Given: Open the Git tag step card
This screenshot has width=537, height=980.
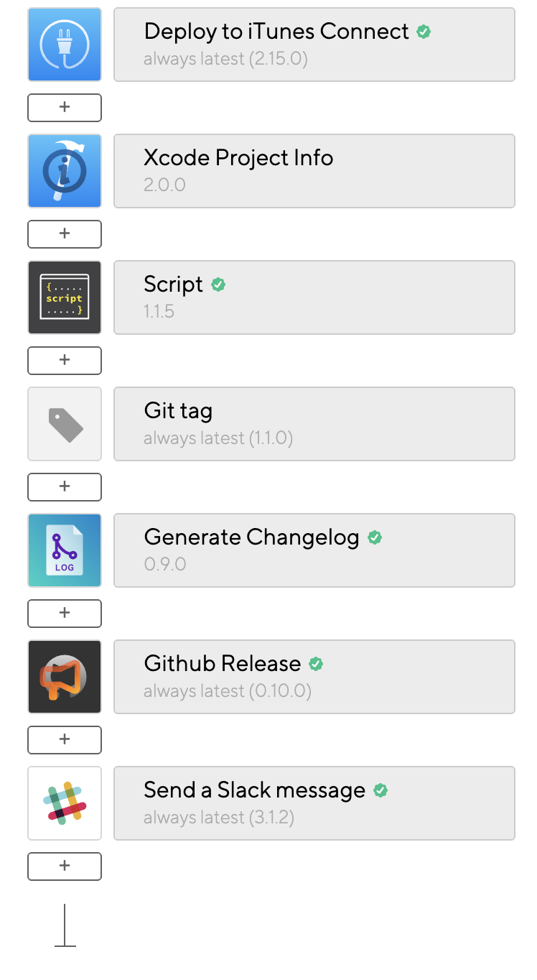Looking at the screenshot, I should [314, 424].
